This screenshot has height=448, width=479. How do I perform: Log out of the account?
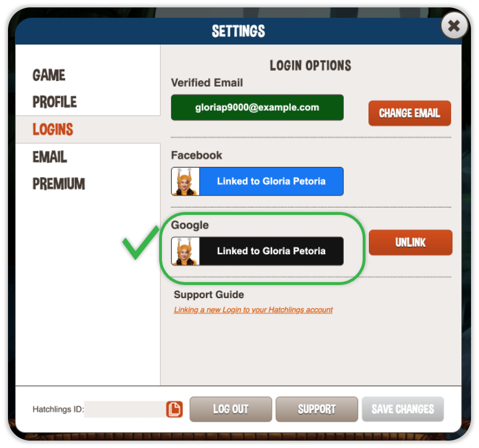230,409
